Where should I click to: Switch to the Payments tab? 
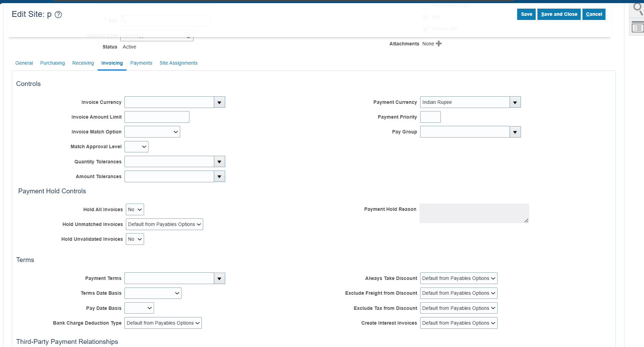tap(141, 63)
